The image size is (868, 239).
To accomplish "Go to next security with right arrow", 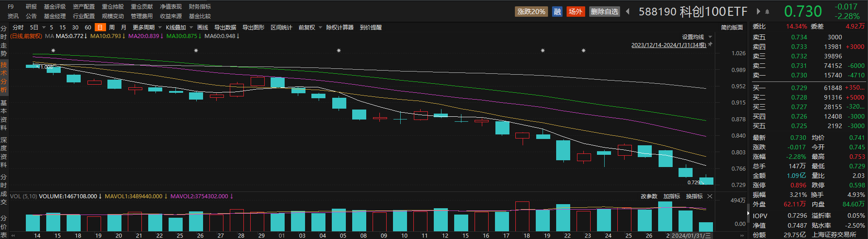I will 758,11.
